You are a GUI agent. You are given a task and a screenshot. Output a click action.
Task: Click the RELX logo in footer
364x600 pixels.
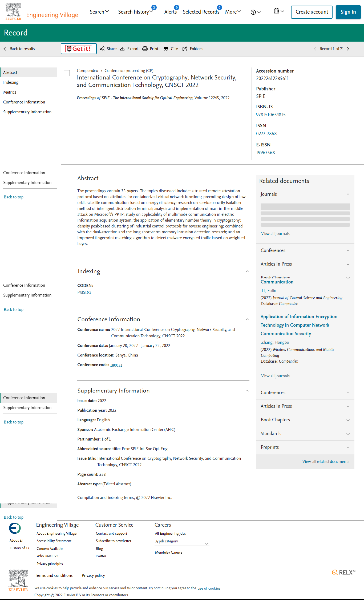tap(343, 572)
